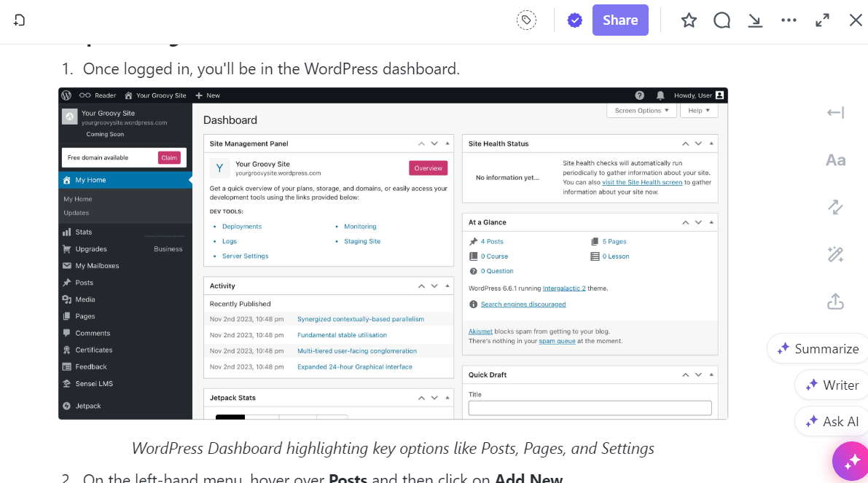
Task: Click the download arrow icon
Action: [x=755, y=20]
